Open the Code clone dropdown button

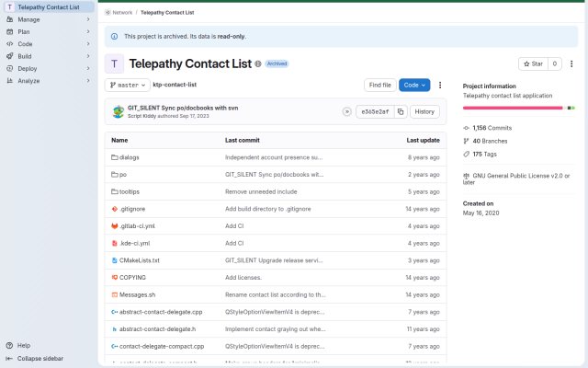point(414,86)
